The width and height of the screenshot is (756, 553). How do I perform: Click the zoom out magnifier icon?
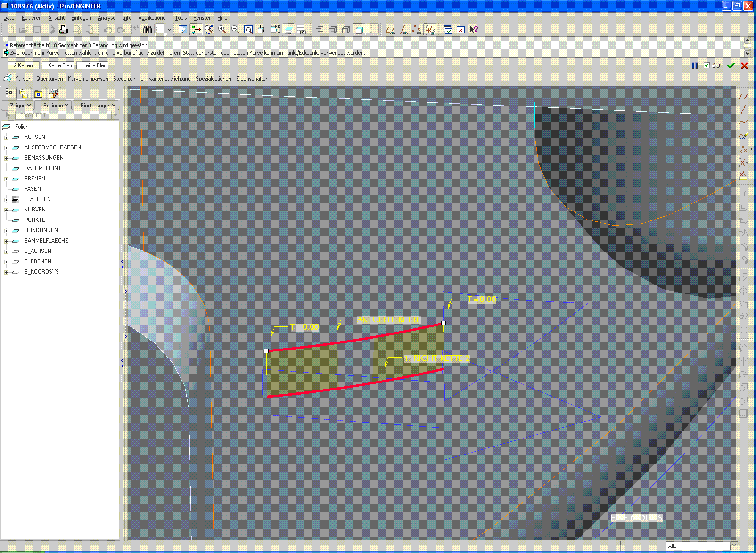point(235,30)
